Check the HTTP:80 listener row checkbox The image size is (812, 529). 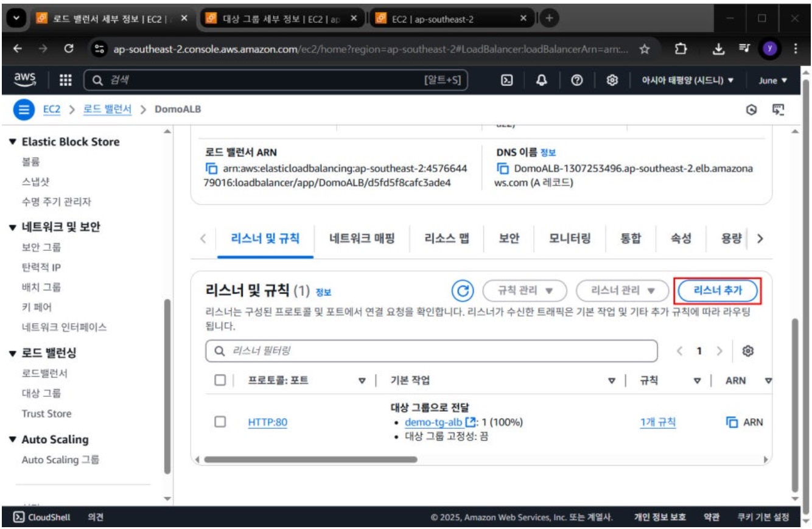point(220,422)
